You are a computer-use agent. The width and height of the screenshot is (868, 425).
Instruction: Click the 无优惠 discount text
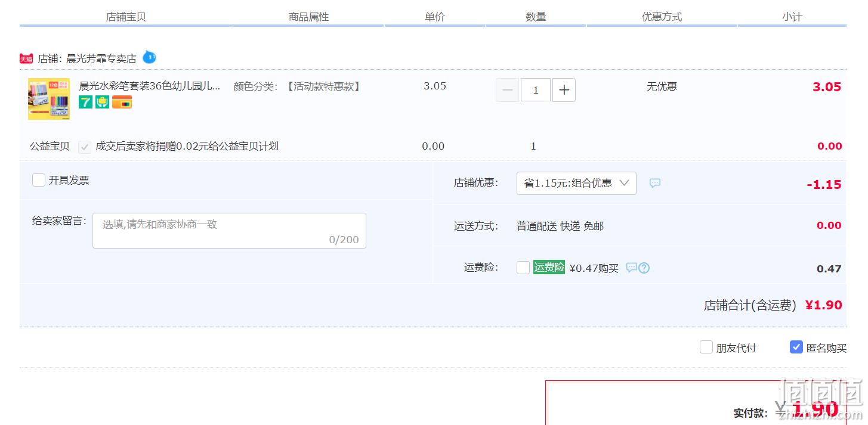tap(662, 86)
